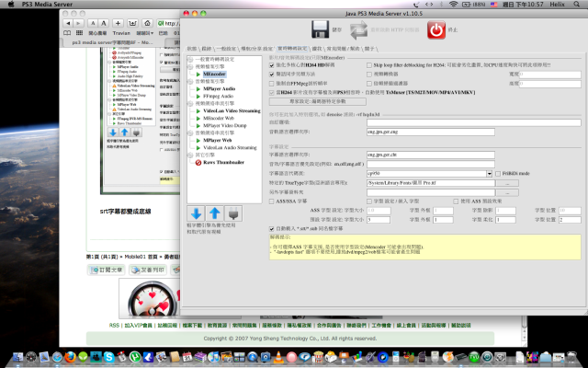Collapse the tree node above MPlayer Web

click(190, 132)
